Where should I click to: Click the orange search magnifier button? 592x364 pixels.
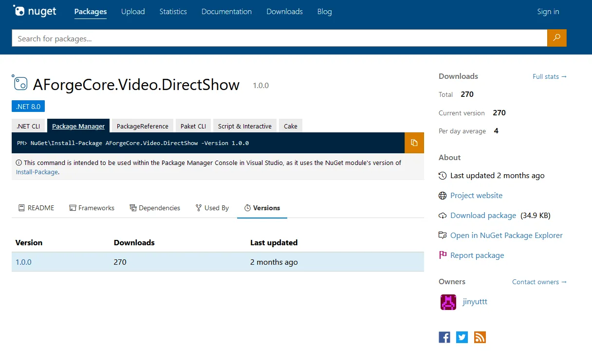(x=556, y=38)
